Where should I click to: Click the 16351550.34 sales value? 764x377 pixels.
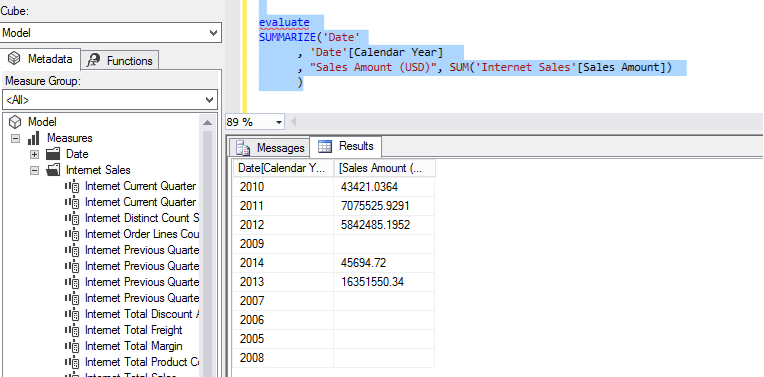coord(372,282)
